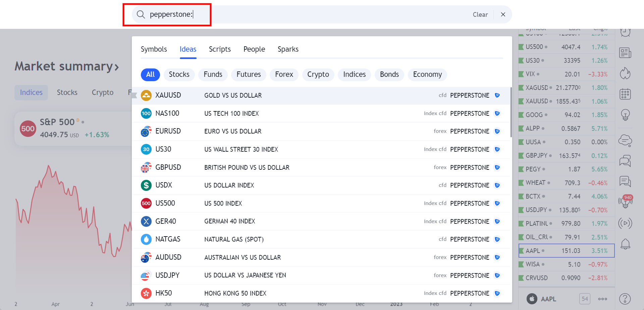The image size is (644, 310).
Task: Open the News panel in right sidebar
Action: tap(625, 53)
